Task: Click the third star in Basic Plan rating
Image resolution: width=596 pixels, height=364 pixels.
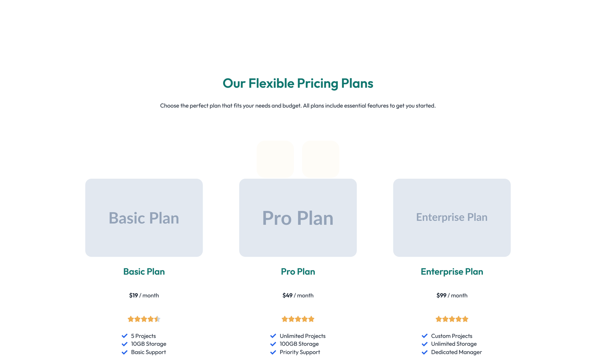Action: point(144,319)
